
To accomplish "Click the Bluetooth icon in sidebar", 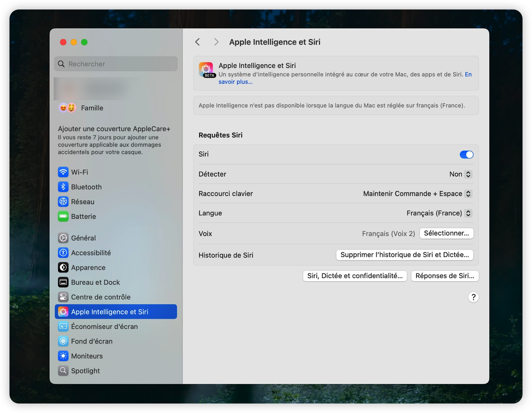I will [63, 187].
